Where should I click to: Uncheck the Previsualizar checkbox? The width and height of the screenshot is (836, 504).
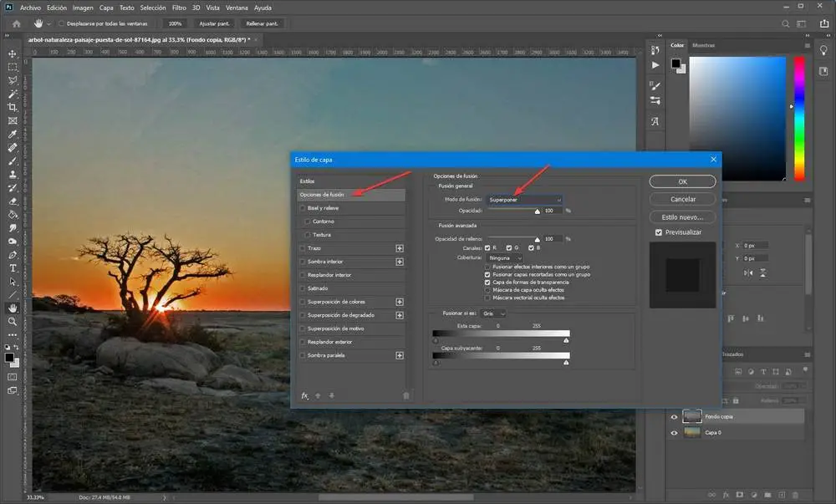[660, 232]
